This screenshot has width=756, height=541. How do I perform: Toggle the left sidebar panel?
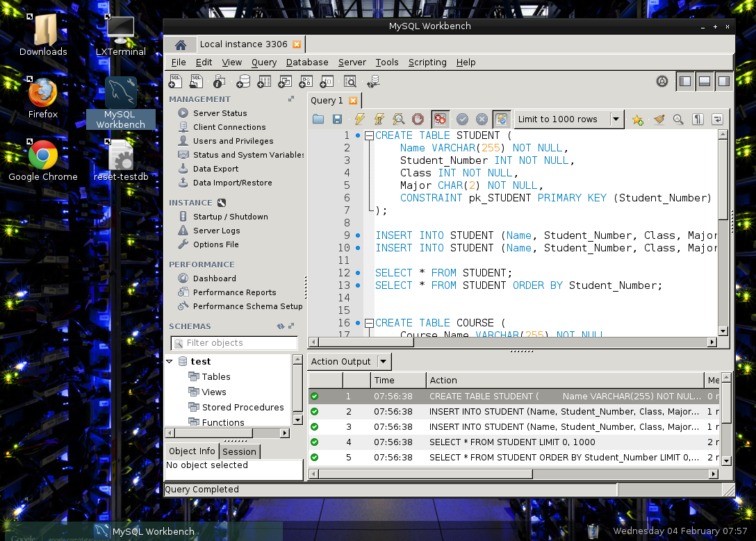tap(685, 81)
